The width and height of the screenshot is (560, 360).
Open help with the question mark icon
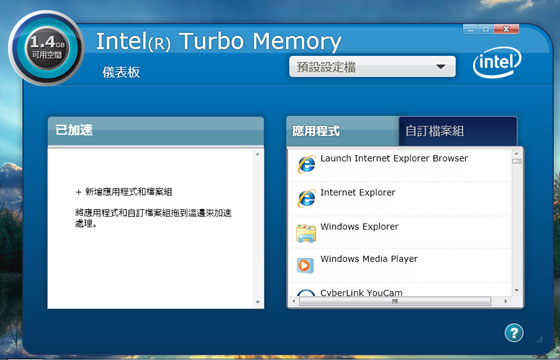(x=514, y=333)
